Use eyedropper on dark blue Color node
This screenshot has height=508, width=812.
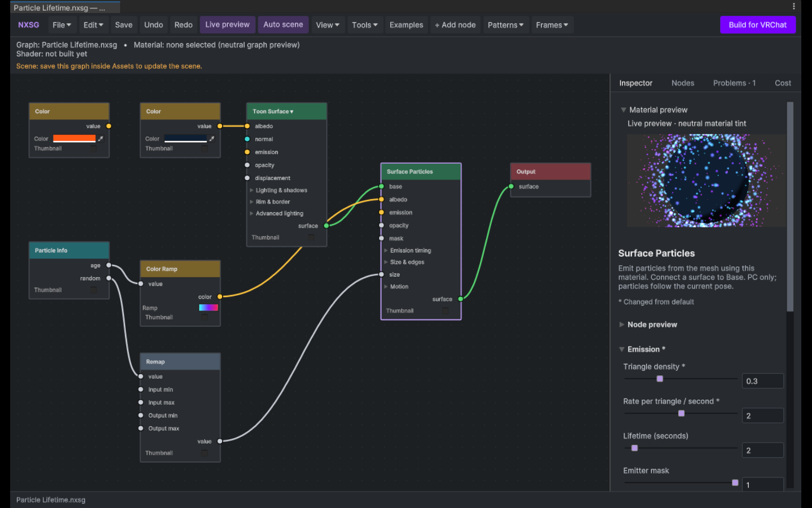[x=212, y=138]
